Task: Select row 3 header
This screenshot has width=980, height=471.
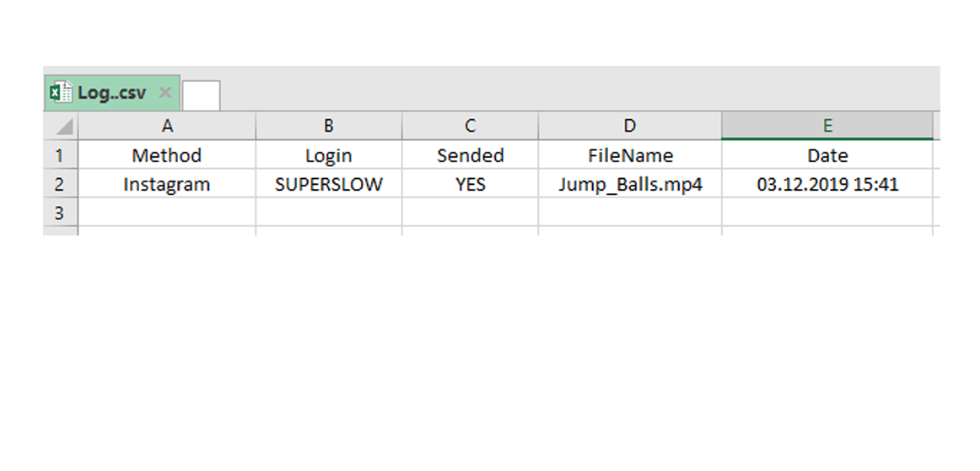Action: 61,212
